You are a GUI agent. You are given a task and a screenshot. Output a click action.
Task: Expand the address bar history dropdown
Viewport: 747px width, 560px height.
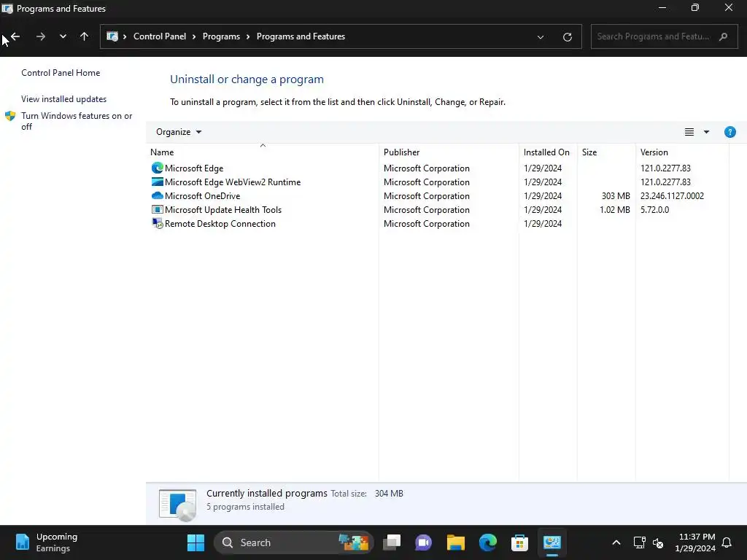[541, 36]
